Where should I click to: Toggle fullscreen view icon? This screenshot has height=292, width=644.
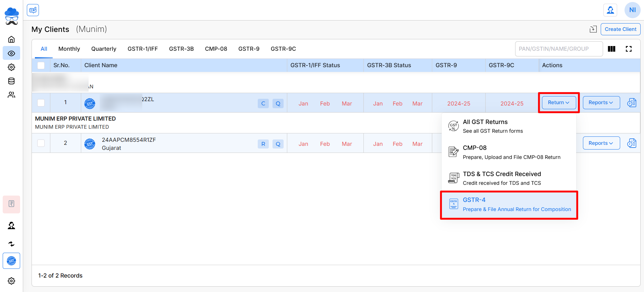click(x=629, y=49)
